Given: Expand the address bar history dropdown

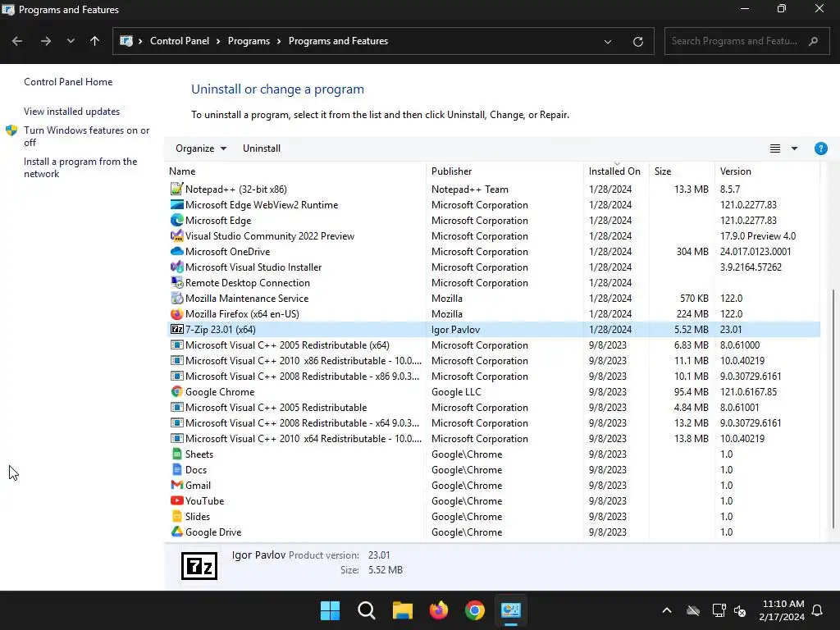Looking at the screenshot, I should tap(608, 41).
